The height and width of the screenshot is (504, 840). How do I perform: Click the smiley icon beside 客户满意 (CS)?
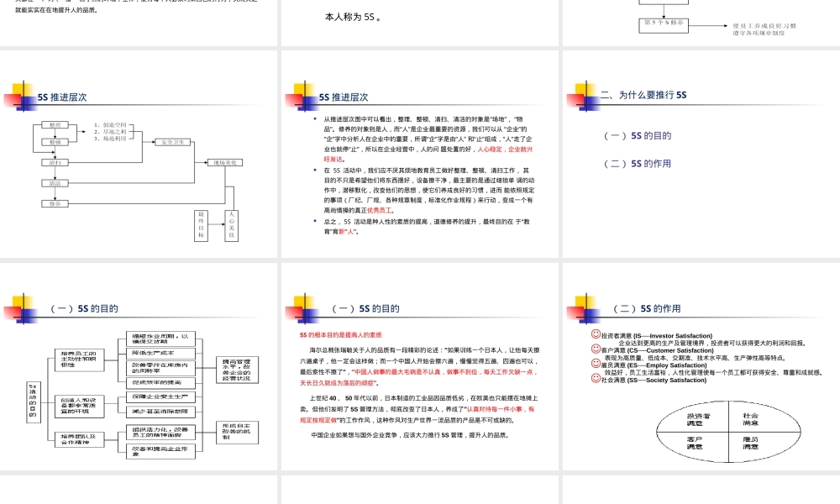click(596, 349)
